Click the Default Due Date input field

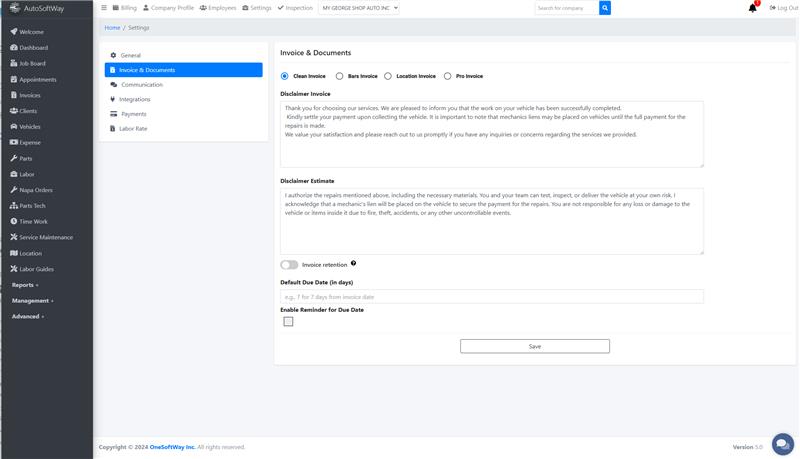coord(491,297)
